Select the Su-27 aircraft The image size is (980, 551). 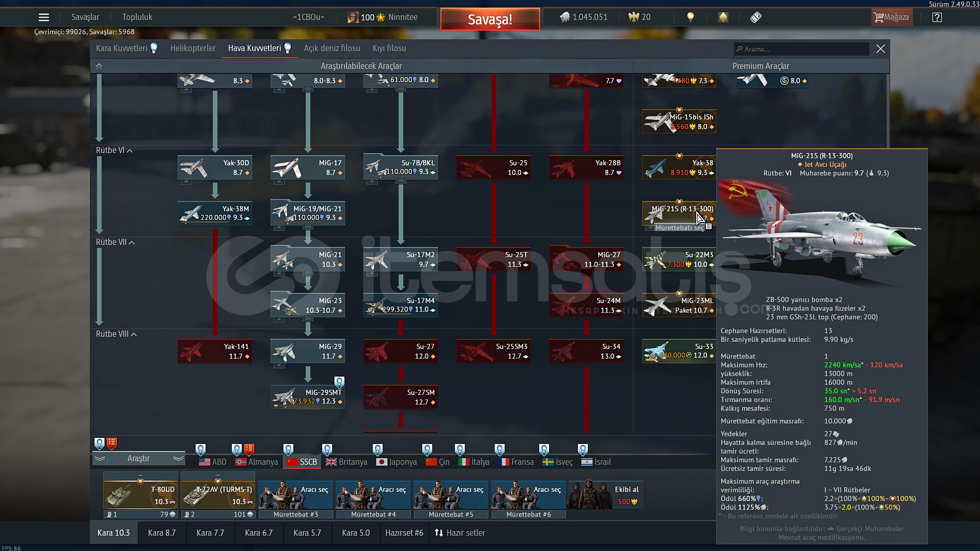[x=401, y=352]
